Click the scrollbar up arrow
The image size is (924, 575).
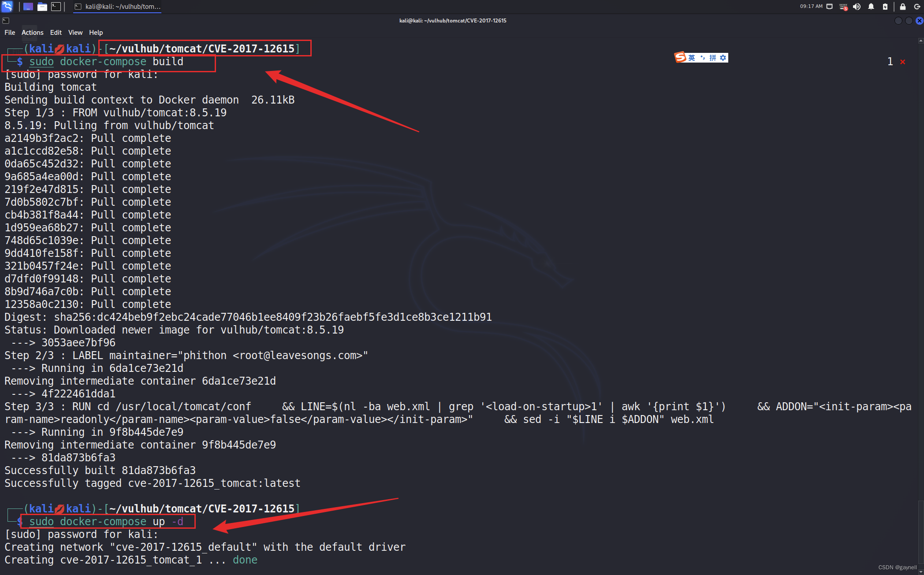pos(920,41)
